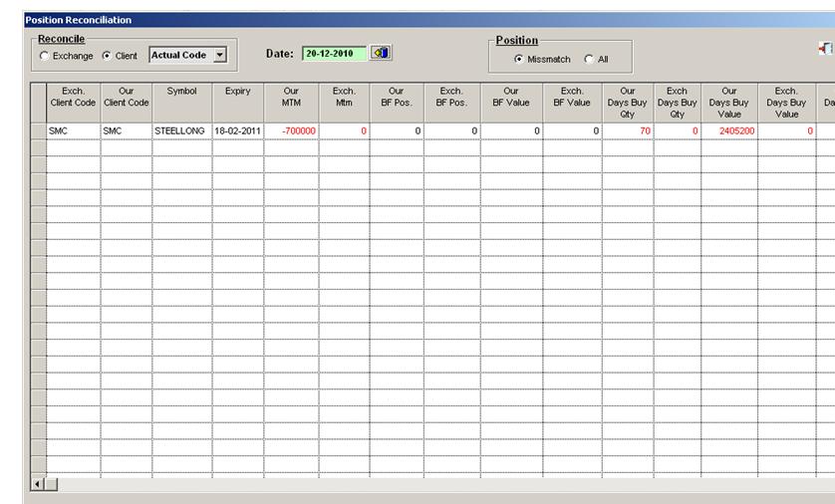
Task: Click the load data icon beside date
Action: click(380, 54)
